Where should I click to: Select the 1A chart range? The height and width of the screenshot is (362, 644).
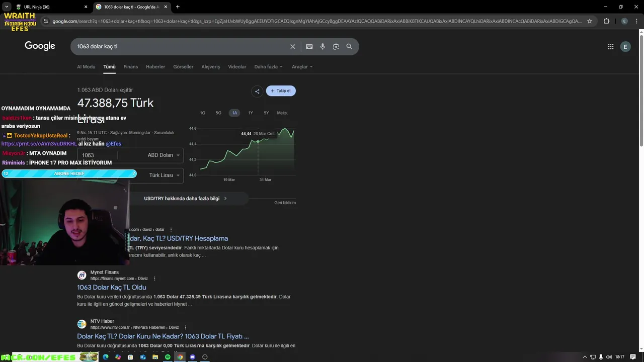point(234,113)
